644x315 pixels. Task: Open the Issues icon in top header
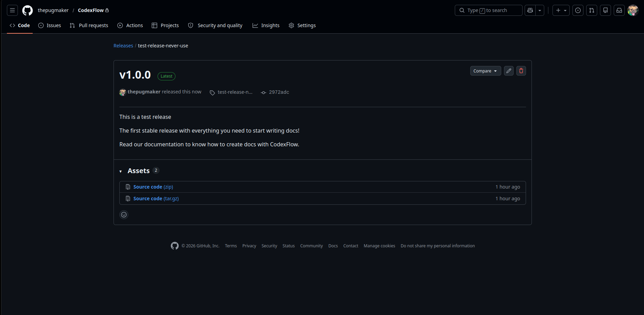coord(578,10)
